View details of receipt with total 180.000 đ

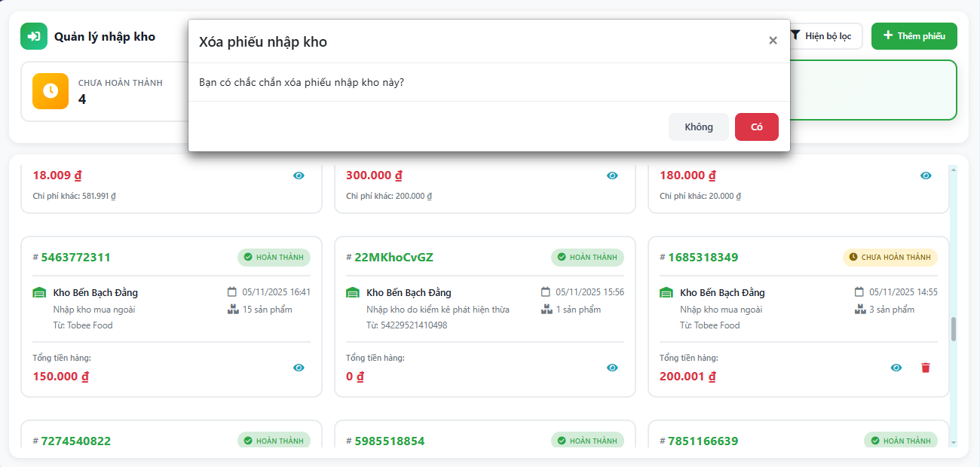click(x=926, y=176)
